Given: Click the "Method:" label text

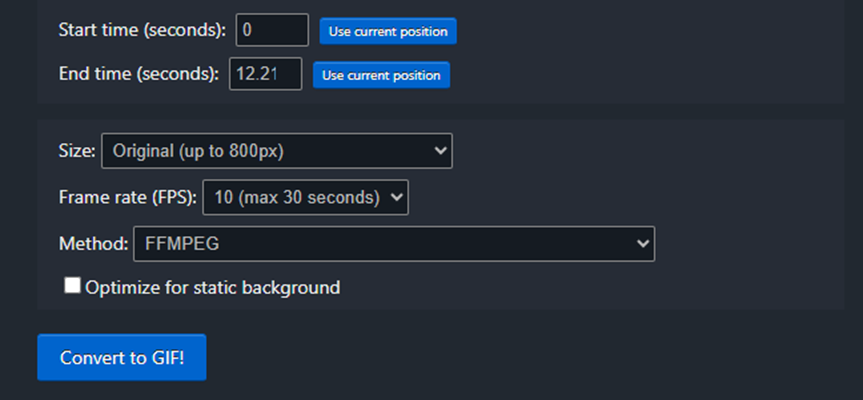Looking at the screenshot, I should (93, 243).
